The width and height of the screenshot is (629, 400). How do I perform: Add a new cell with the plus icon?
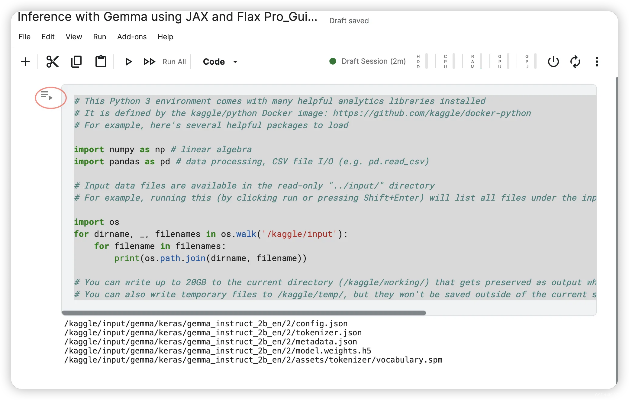pos(25,61)
